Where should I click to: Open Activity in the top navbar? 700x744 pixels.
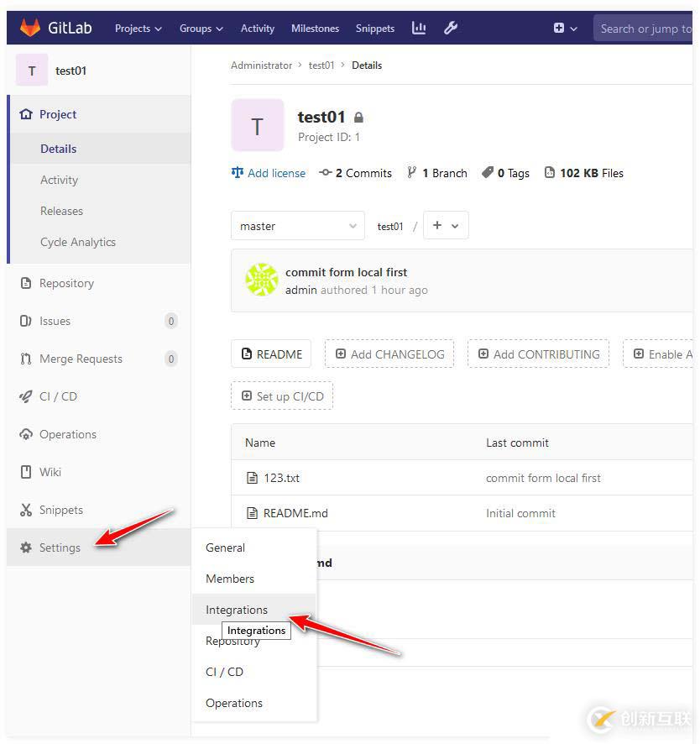pyautogui.click(x=258, y=29)
